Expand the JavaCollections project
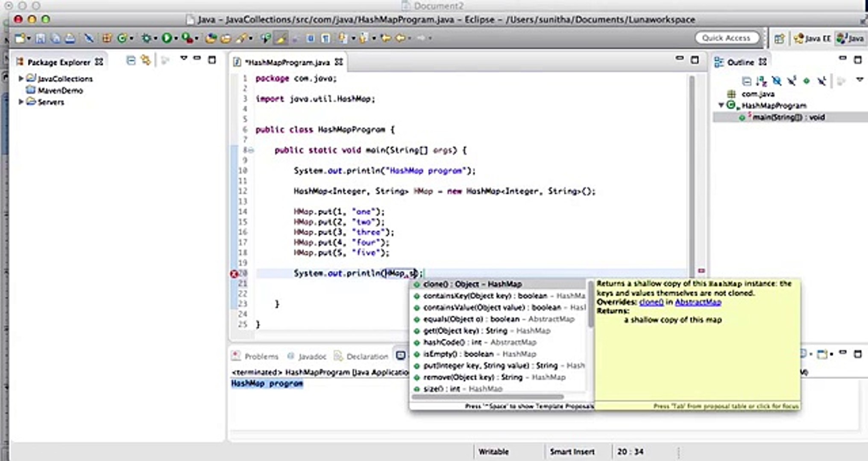 [x=20, y=79]
